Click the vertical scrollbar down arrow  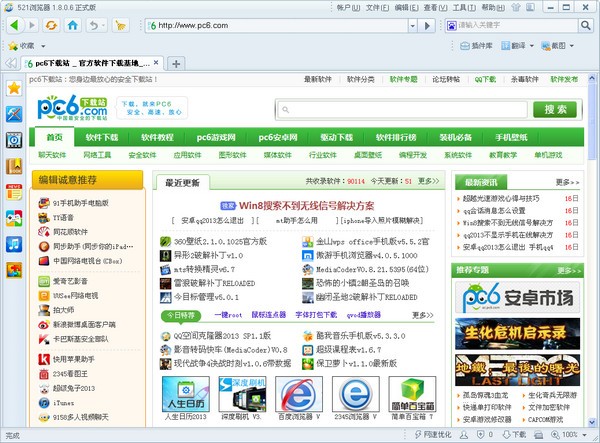pos(592,422)
